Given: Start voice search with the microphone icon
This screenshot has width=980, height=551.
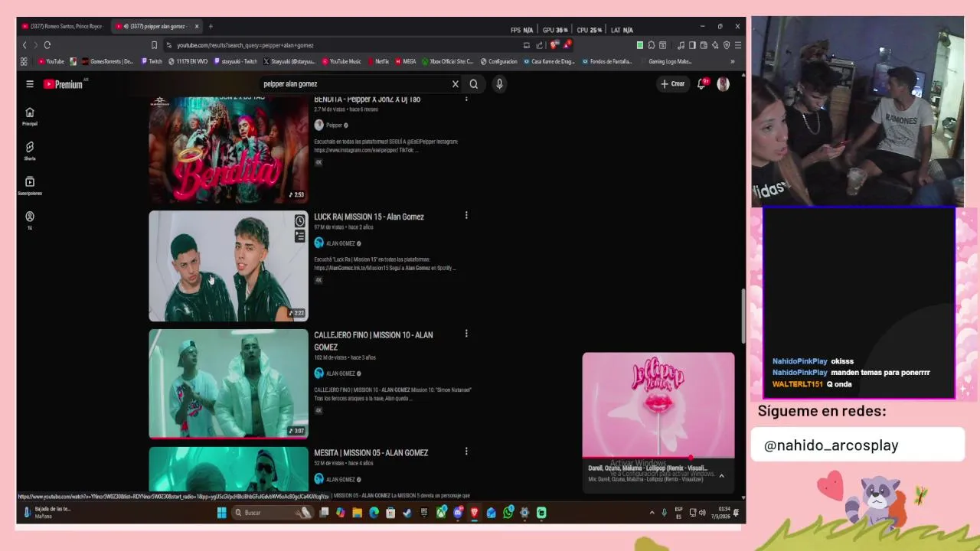Looking at the screenshot, I should (x=499, y=84).
